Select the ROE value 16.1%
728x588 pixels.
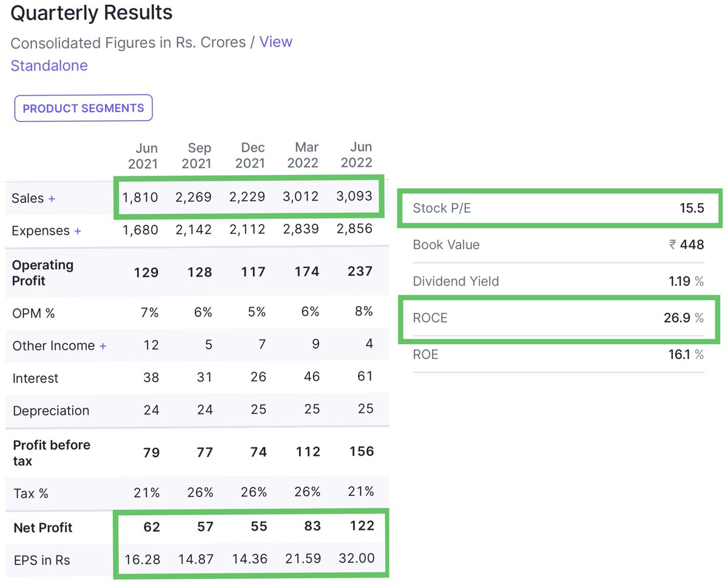pos(686,354)
